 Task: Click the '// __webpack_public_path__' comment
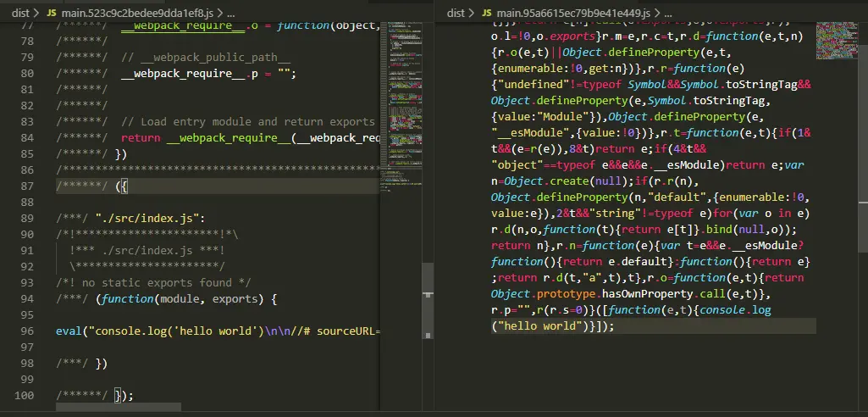pyautogui.click(x=206, y=57)
